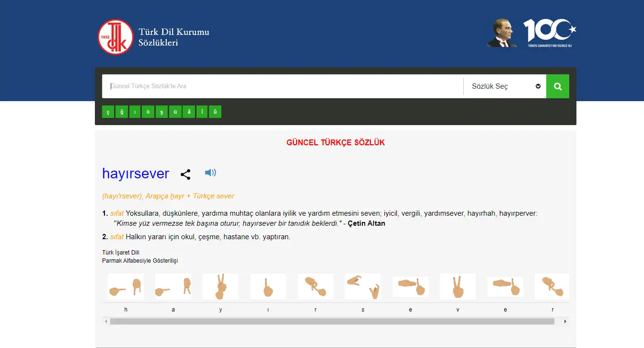Click the sign image for letter v
This screenshot has height=348, width=644.
[x=458, y=287]
